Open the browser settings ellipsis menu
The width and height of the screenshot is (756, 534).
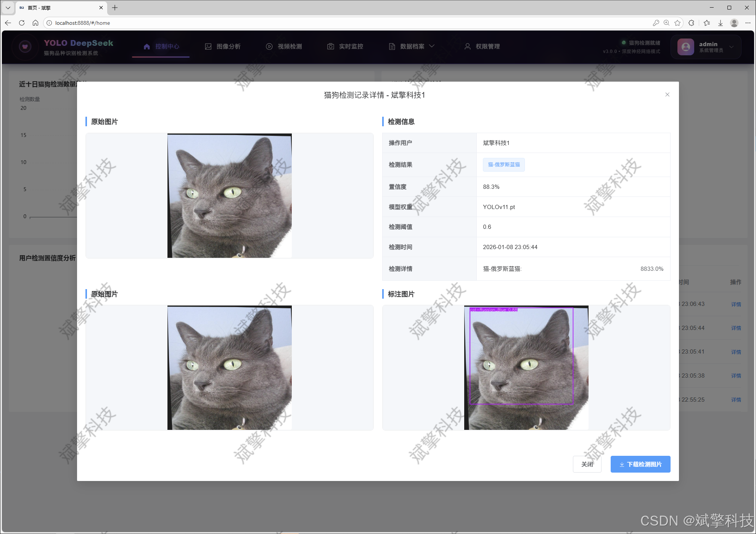click(x=748, y=23)
